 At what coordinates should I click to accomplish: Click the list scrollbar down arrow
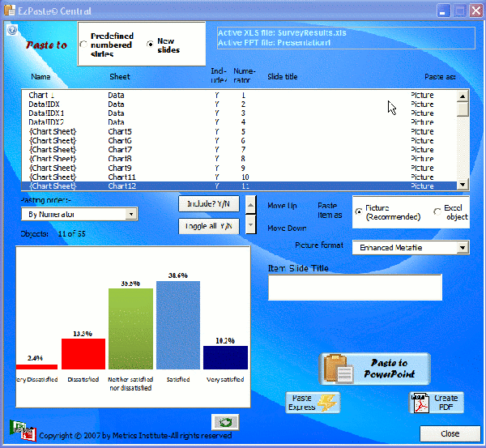[463, 185]
